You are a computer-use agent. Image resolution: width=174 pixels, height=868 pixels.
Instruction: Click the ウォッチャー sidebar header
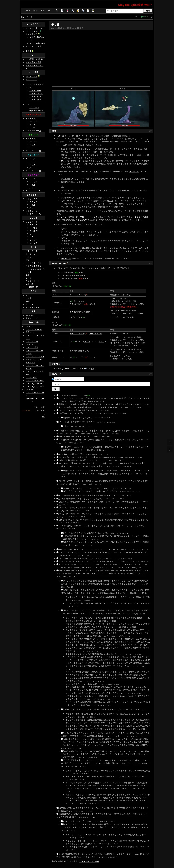click(33, 175)
